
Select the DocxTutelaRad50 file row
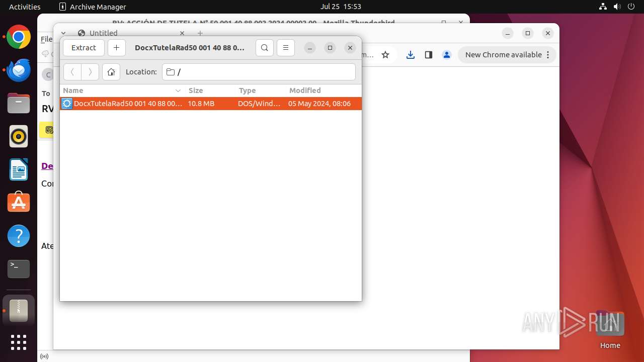point(211,104)
